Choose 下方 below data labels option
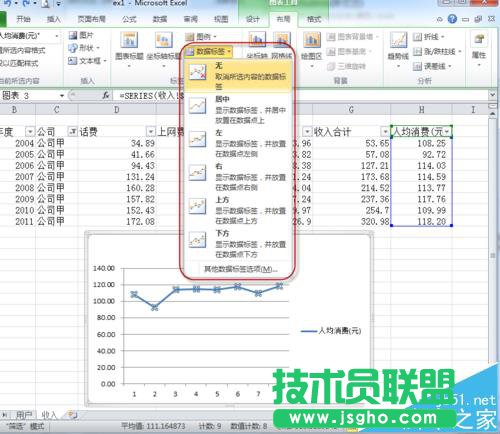Screen dimensions: 500x434 point(238,244)
